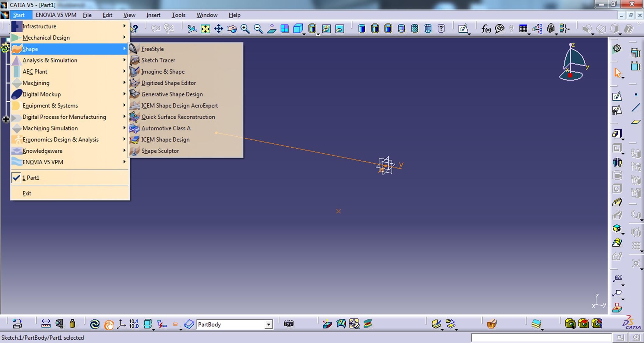Open the Insert menu
Screen dimensions: 644x343
[153, 15]
